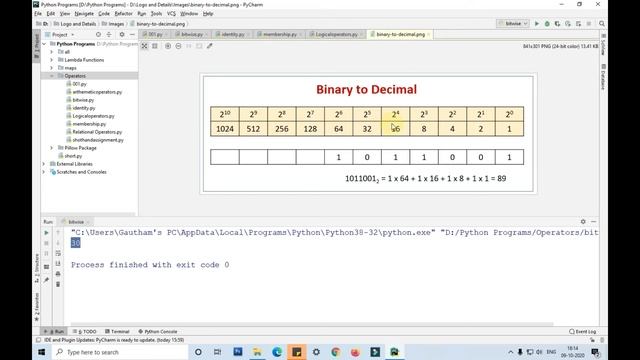Start debugging with the green bug icon
The height and width of the screenshot is (360, 640).
[547, 24]
